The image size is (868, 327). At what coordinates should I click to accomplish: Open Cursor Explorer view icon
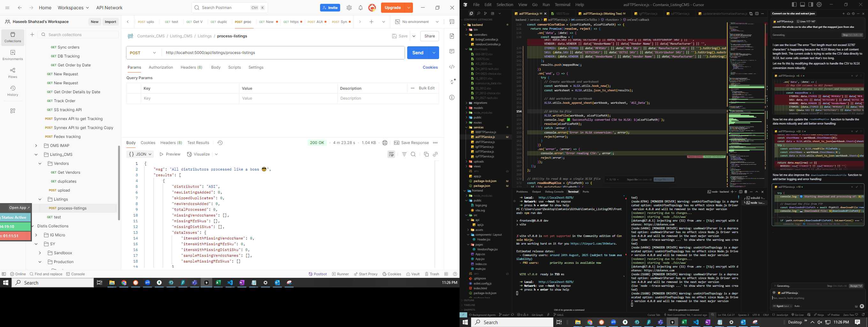click(471, 13)
